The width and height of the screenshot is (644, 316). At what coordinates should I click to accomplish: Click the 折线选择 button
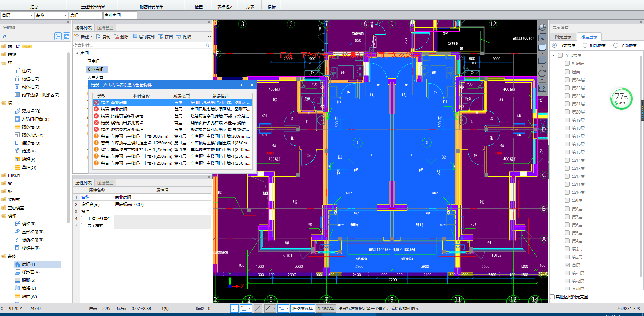pos(326,308)
